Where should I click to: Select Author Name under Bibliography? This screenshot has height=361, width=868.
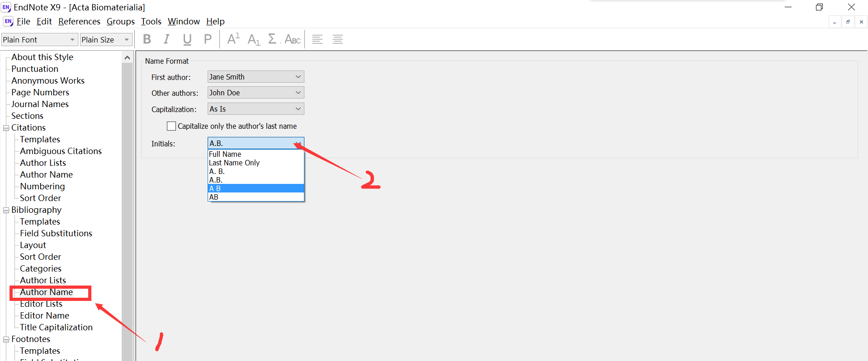click(x=46, y=292)
